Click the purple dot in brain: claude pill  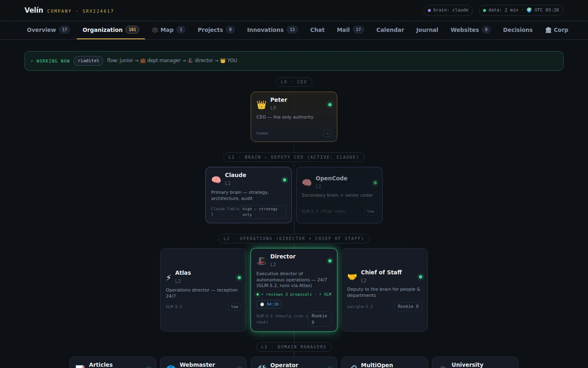429,10
